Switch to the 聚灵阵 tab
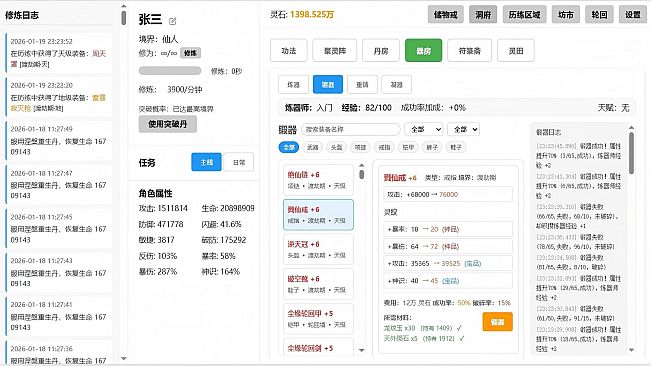Viewport: 651px width, 366px height. coord(335,51)
